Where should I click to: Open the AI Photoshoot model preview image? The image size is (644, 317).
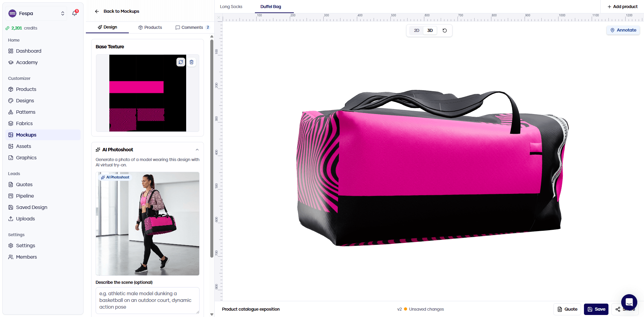tap(148, 224)
